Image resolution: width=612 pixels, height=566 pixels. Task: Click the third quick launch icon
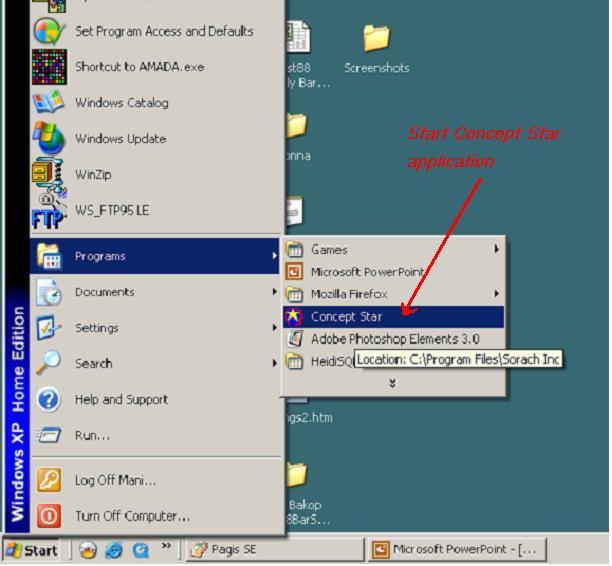tap(140, 550)
